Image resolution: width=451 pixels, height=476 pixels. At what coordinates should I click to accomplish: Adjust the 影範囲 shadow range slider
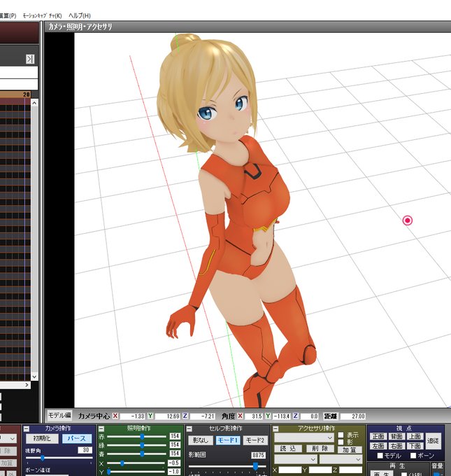255,465
